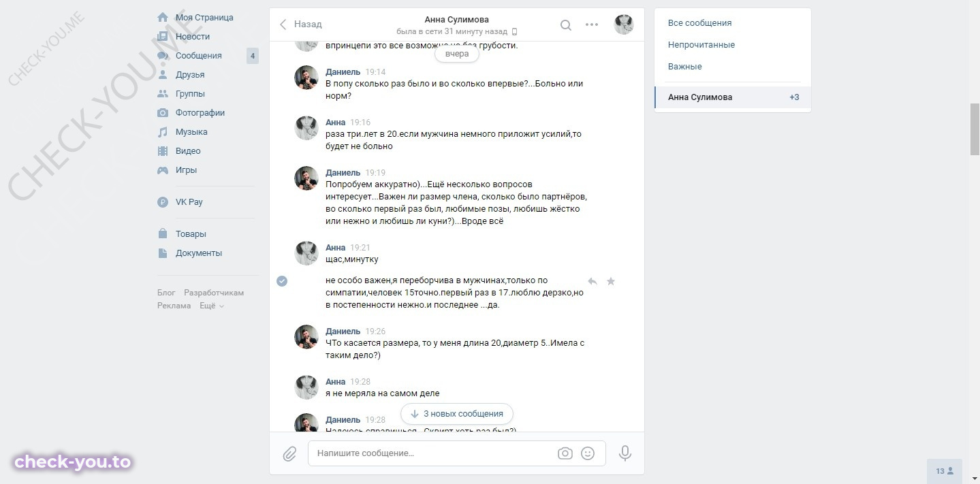Click the page vertical scrollbar thumb
This screenshot has height=484, width=980.
(975, 129)
